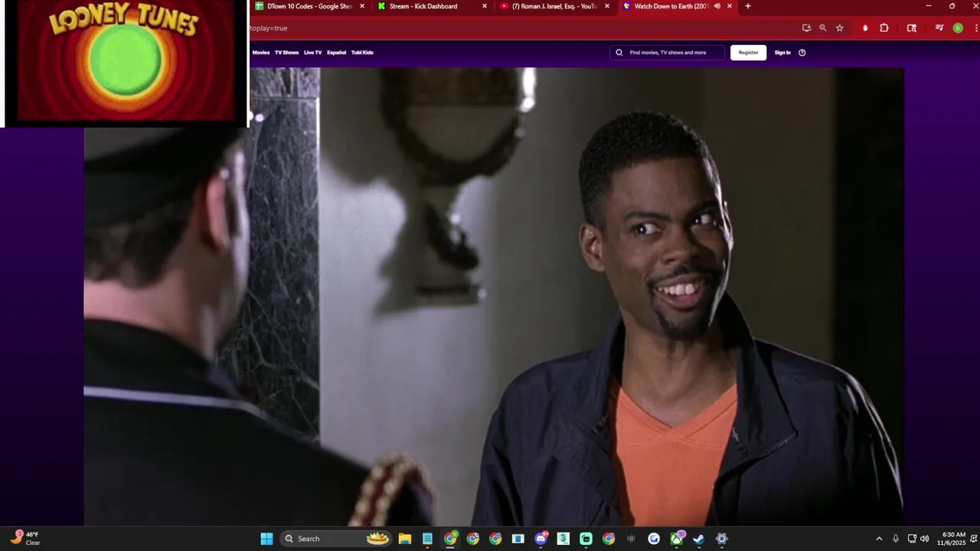Focus the 'Find movies, TV shows and more' field
This screenshot has height=551, width=980.
click(x=668, y=53)
